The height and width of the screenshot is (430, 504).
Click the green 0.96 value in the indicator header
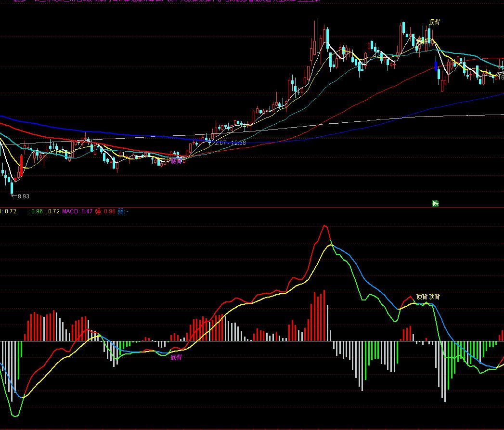pos(37,211)
